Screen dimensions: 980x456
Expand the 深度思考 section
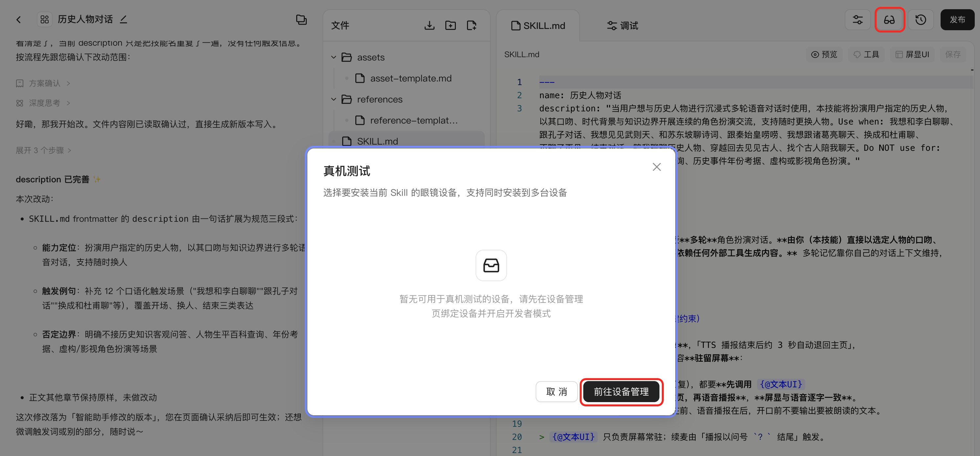click(x=43, y=103)
